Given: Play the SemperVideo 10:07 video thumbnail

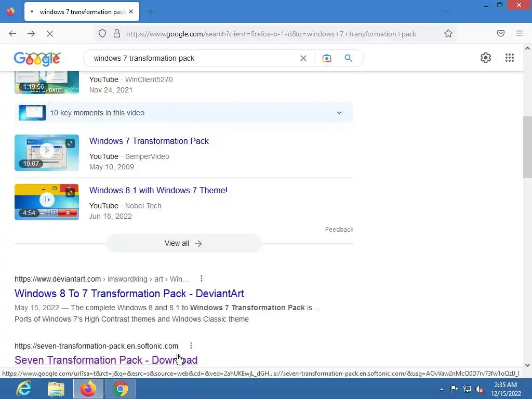Looking at the screenshot, I should (x=46, y=153).
